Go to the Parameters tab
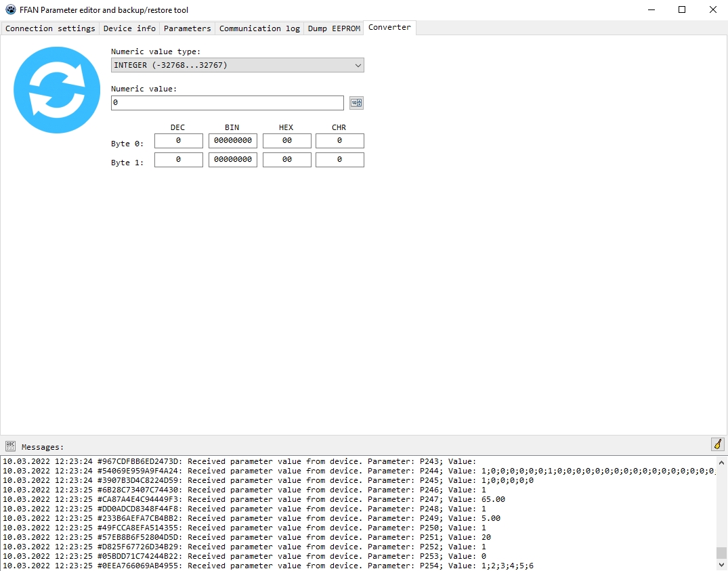 pyautogui.click(x=188, y=28)
